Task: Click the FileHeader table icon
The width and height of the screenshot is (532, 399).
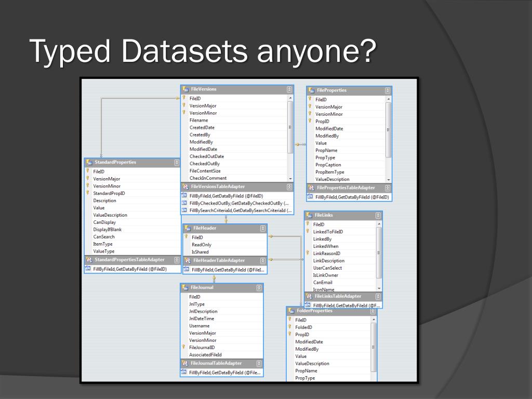Action: click(188, 228)
